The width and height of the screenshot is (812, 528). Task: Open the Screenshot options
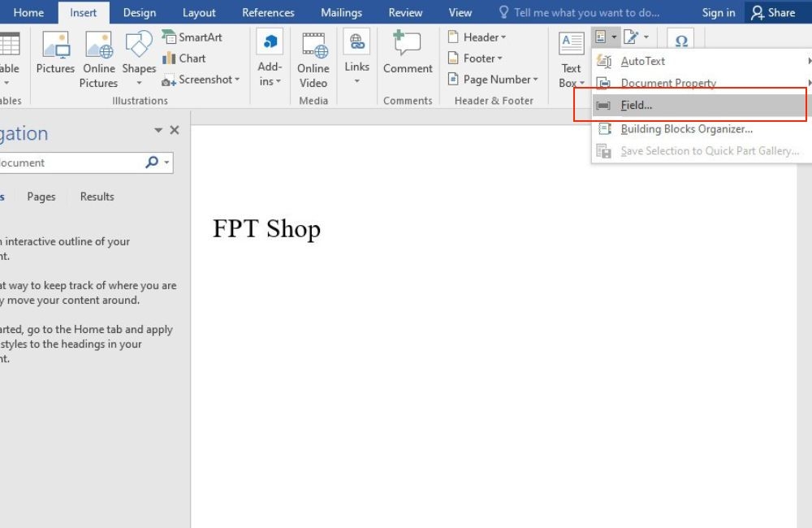click(201, 80)
